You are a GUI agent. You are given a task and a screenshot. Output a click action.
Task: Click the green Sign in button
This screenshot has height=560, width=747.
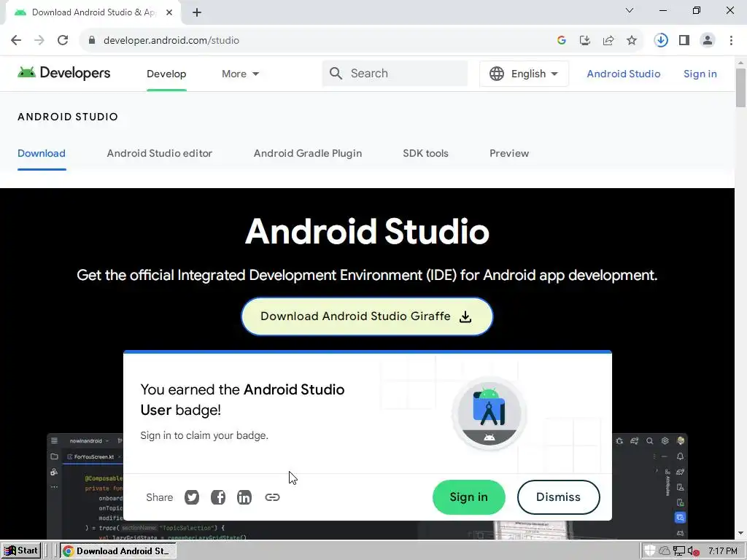[x=469, y=497]
